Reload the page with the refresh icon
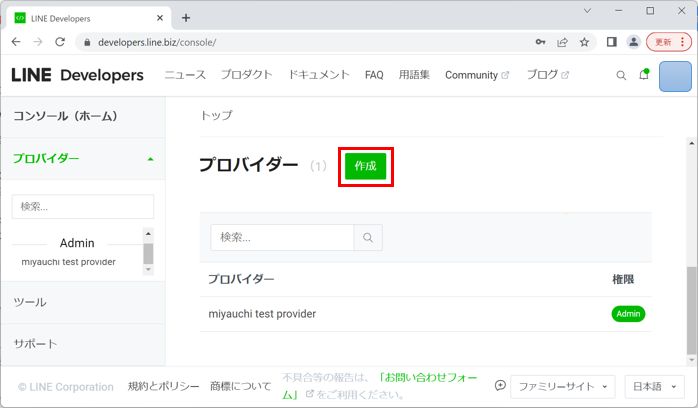Image resolution: width=698 pixels, height=408 pixels. coord(60,42)
